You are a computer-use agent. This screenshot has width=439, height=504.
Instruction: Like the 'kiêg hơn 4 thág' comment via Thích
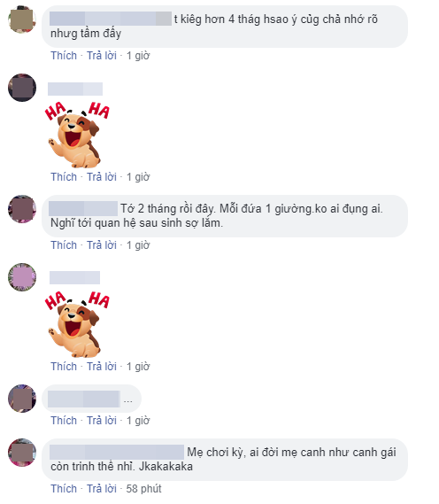click(x=64, y=56)
